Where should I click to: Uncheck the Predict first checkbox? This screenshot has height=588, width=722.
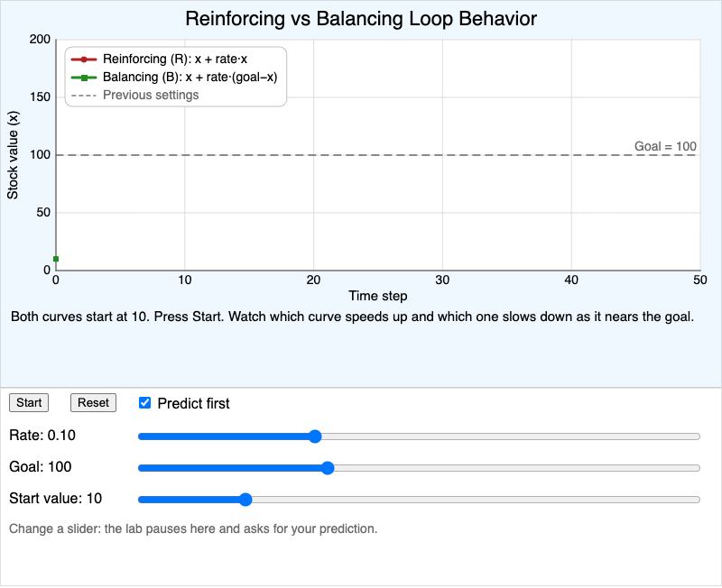[144, 403]
